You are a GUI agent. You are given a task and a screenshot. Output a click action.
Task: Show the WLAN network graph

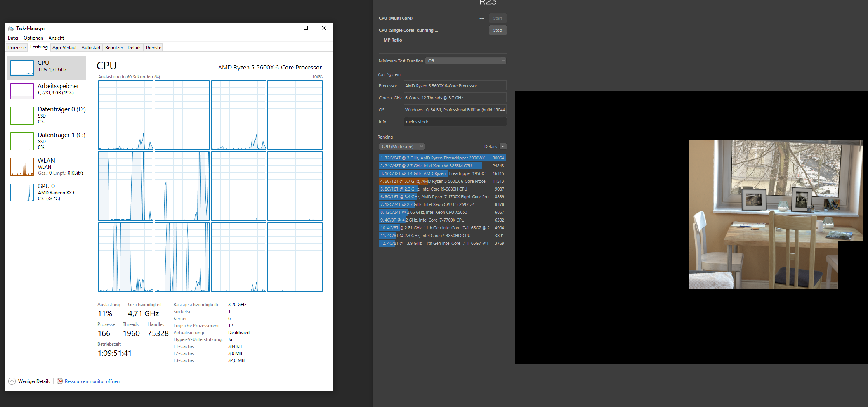[x=46, y=167]
